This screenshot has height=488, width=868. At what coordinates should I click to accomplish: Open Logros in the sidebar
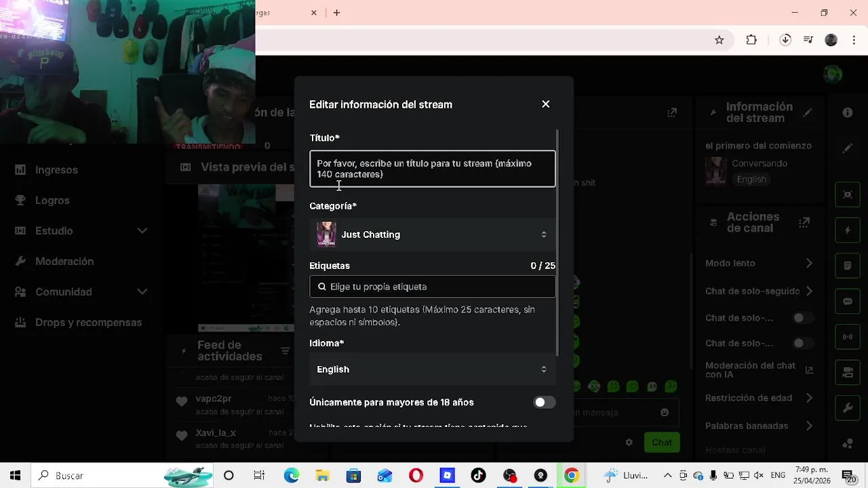tap(52, 200)
